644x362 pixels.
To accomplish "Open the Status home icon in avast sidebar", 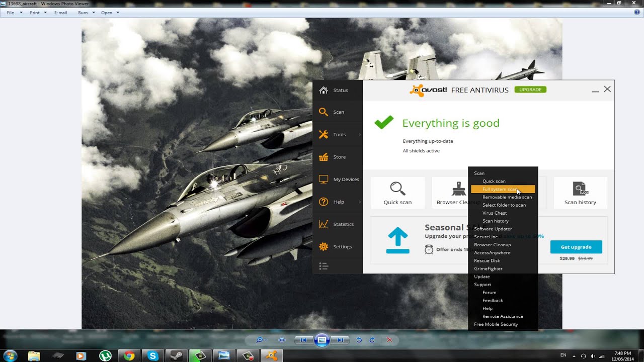I will [324, 90].
